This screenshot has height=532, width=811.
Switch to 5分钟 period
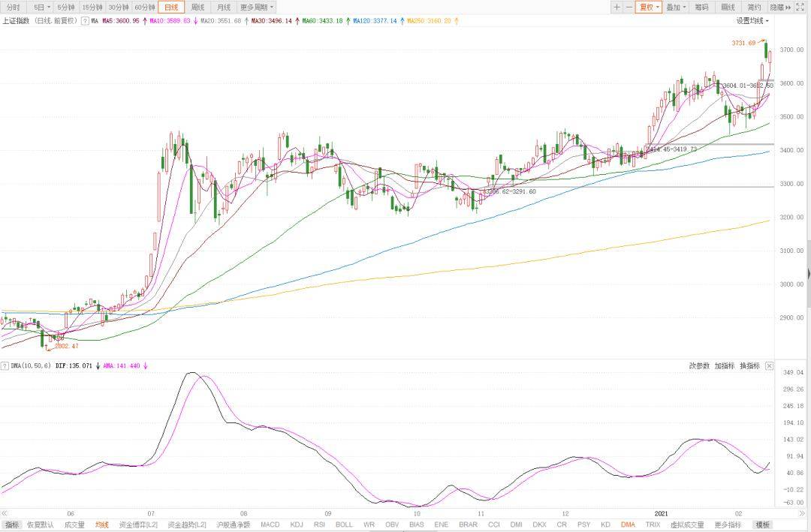(65, 8)
